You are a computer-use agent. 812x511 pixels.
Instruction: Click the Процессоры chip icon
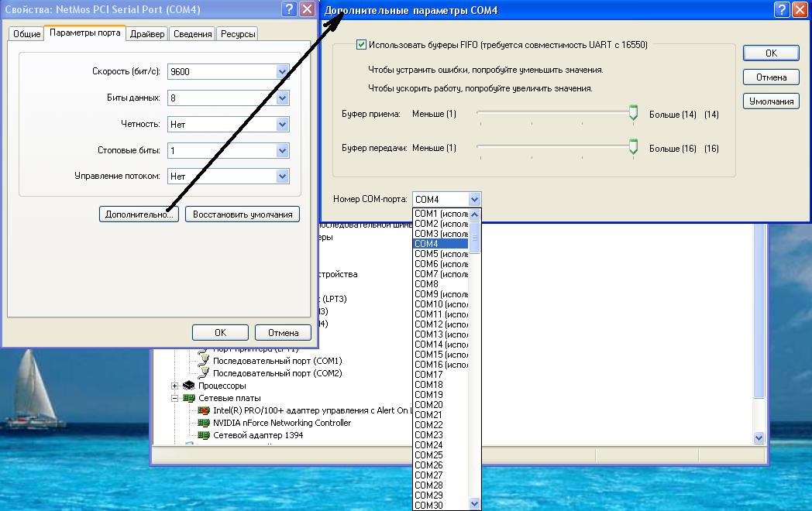click(188, 386)
